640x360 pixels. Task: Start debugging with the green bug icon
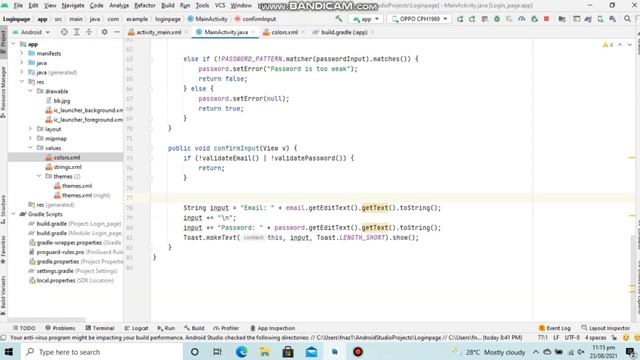(497, 19)
